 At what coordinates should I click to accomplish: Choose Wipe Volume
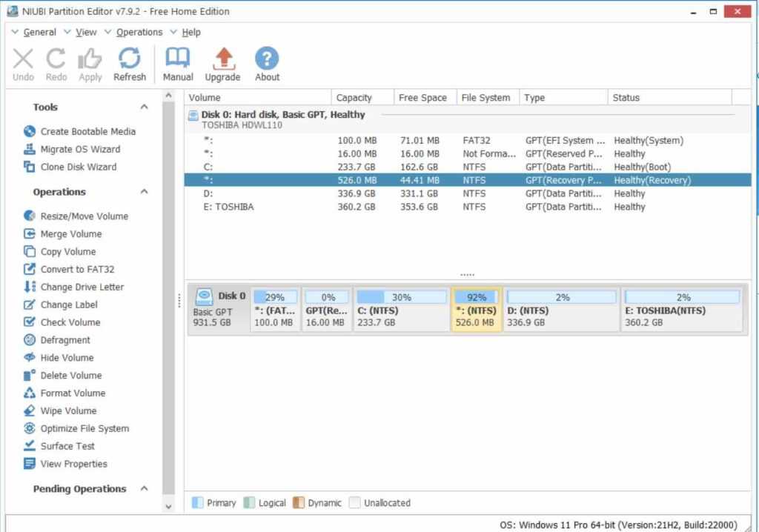(x=60, y=410)
